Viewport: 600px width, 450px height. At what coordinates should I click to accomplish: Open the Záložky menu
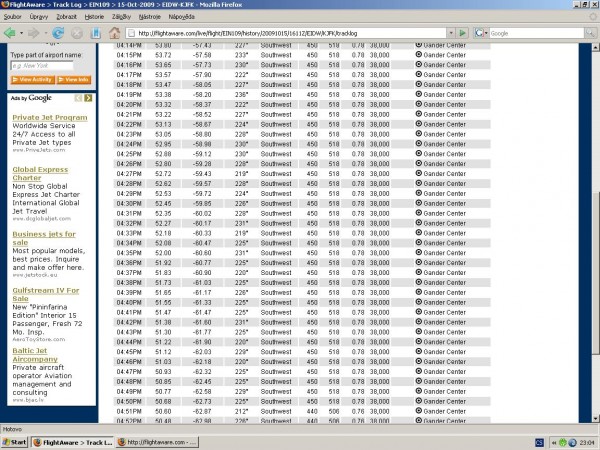click(x=121, y=17)
